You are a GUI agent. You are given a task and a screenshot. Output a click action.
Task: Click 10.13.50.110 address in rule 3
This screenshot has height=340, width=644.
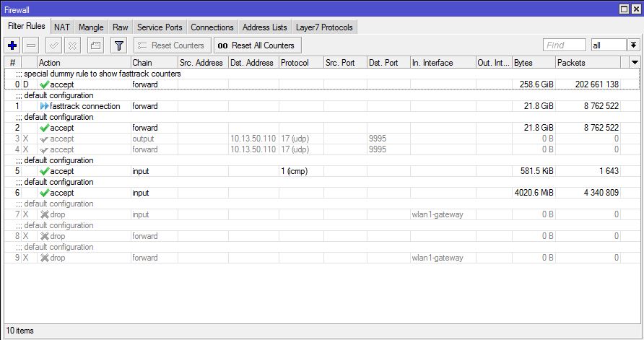(x=253, y=139)
